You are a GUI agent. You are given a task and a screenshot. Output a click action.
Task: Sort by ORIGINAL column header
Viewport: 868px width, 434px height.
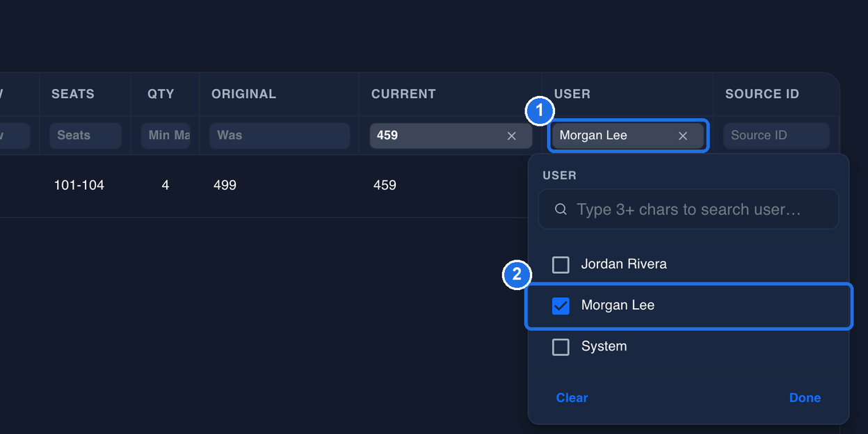244,94
